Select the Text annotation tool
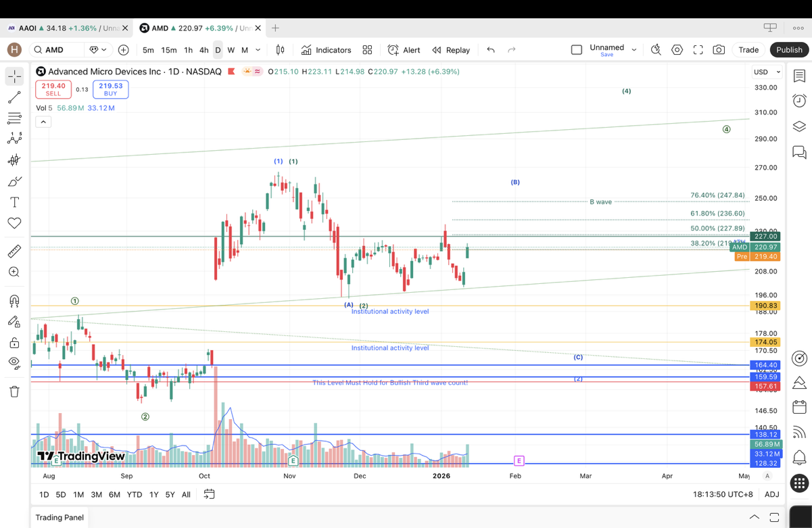 coord(14,202)
